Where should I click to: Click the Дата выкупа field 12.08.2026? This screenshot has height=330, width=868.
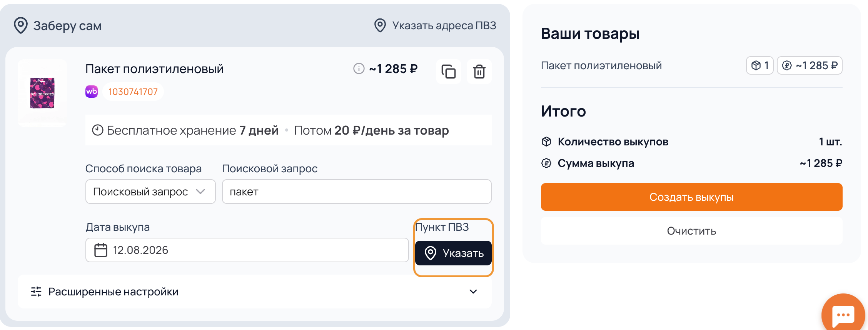[247, 250]
